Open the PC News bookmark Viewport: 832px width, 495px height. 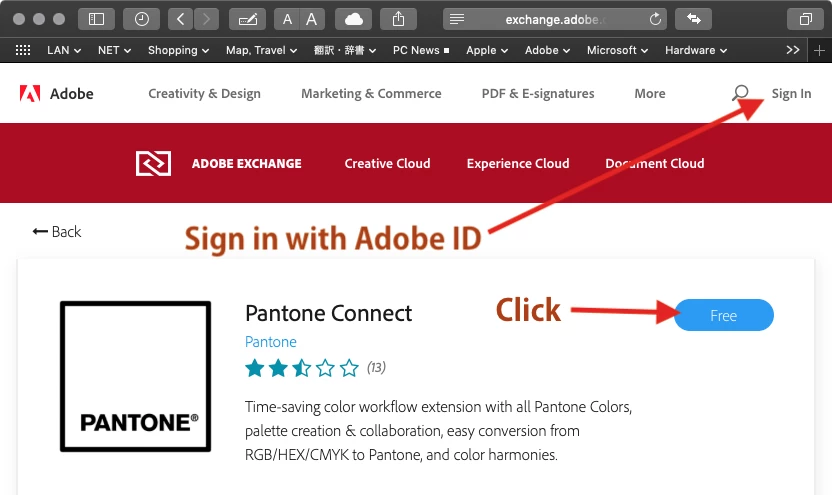click(421, 50)
